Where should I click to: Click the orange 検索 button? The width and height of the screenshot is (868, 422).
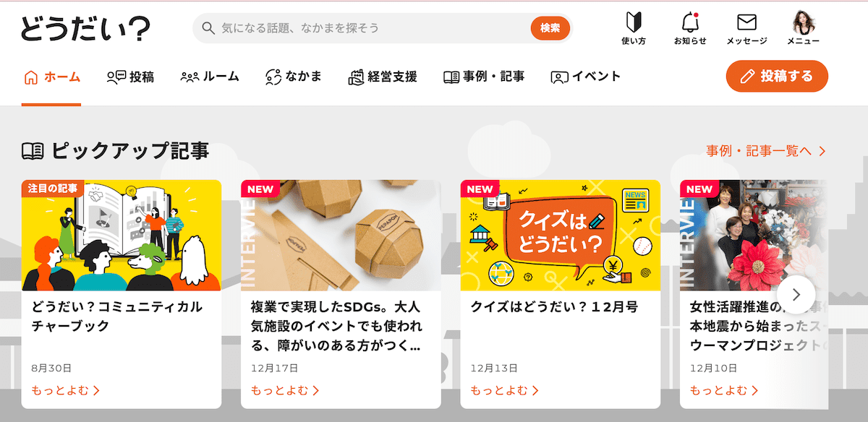550,28
